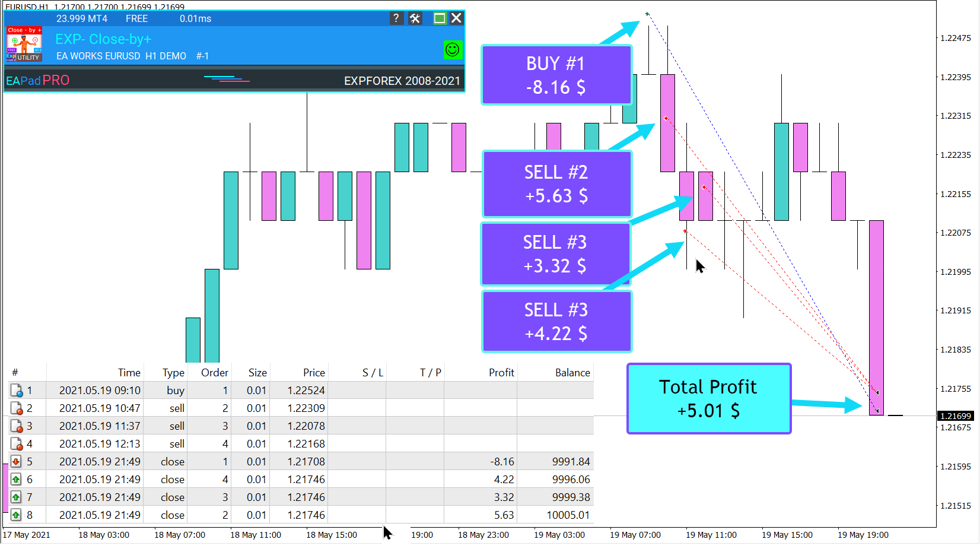The image size is (980, 552).
Task: Open the wrench and hammer settings icon
Action: click(x=415, y=18)
